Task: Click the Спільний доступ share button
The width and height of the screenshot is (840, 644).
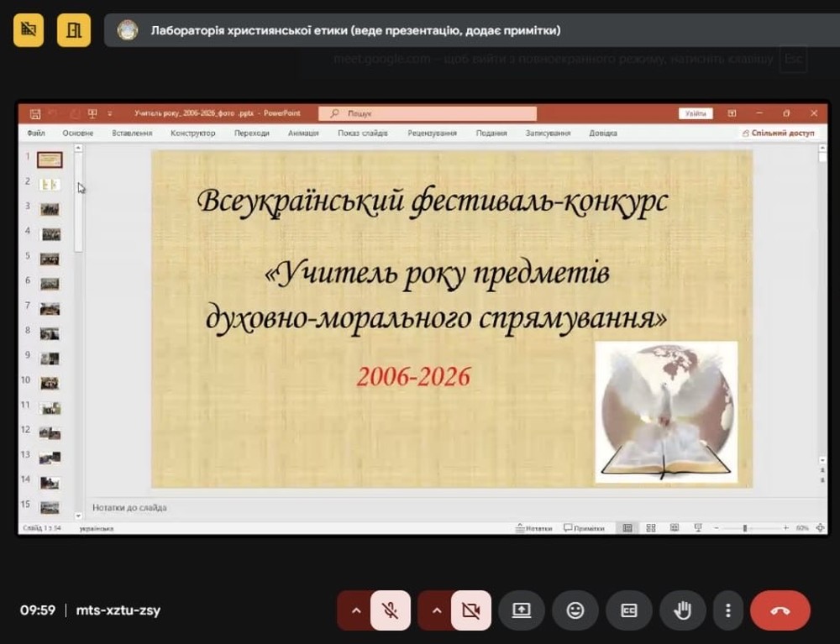Action: coord(778,133)
